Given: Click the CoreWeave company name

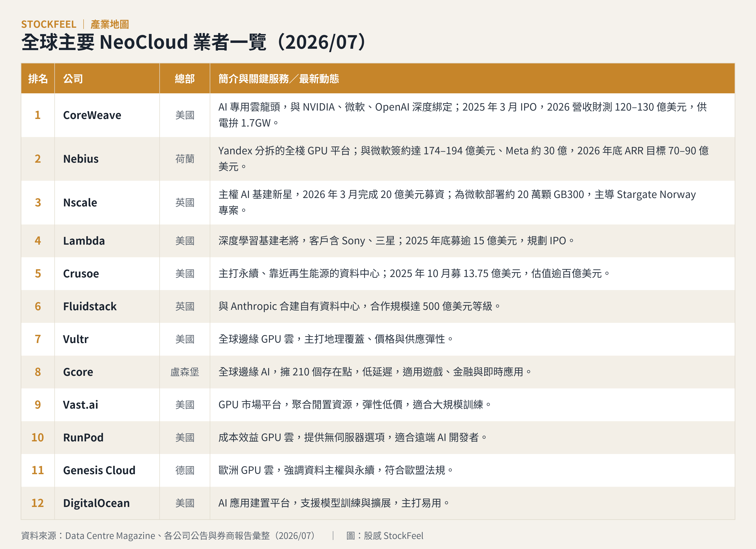Looking at the screenshot, I should (x=92, y=115).
